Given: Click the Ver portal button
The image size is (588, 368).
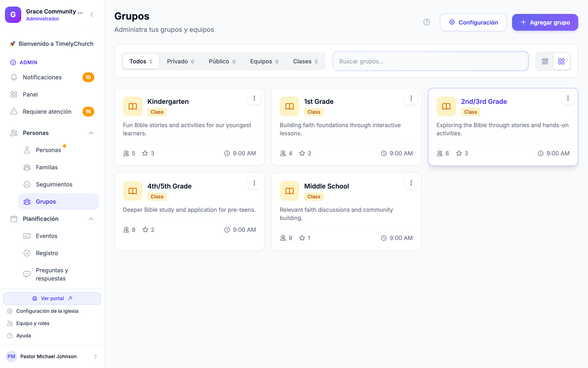Looking at the screenshot, I should pos(52,298).
